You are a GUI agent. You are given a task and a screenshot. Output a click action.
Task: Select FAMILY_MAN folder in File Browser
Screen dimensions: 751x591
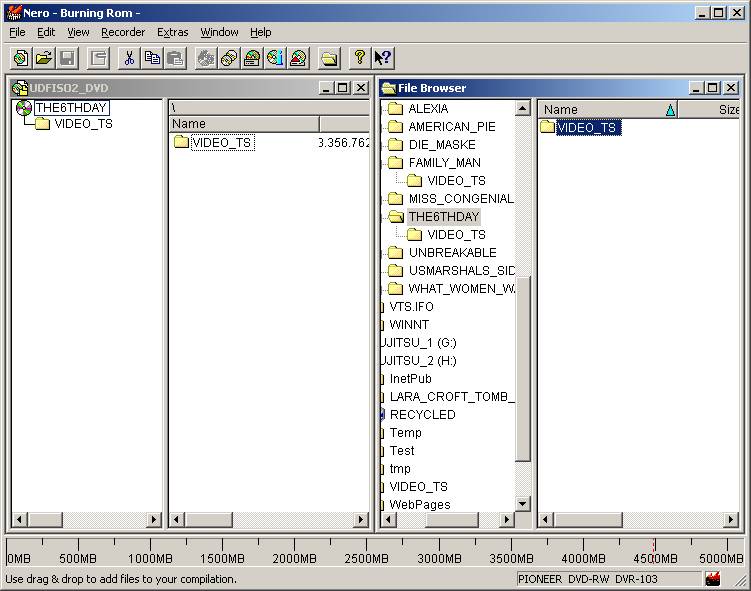[x=444, y=163]
